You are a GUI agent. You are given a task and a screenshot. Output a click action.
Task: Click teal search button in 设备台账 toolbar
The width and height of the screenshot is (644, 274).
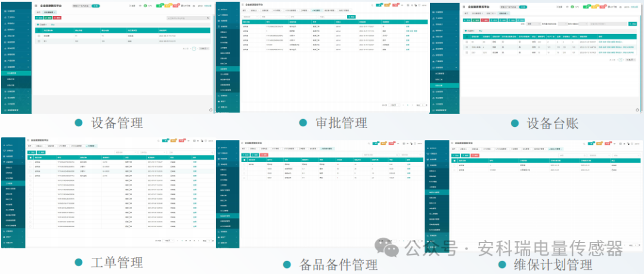(x=633, y=24)
